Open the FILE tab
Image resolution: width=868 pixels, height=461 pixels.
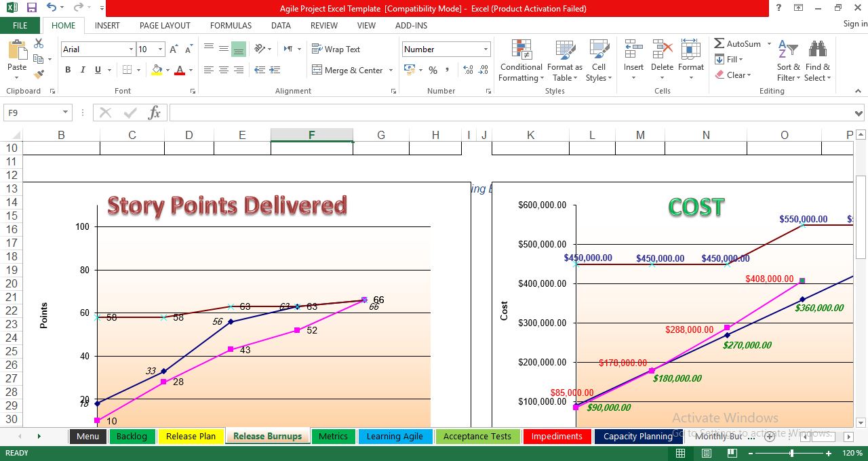[x=20, y=25]
